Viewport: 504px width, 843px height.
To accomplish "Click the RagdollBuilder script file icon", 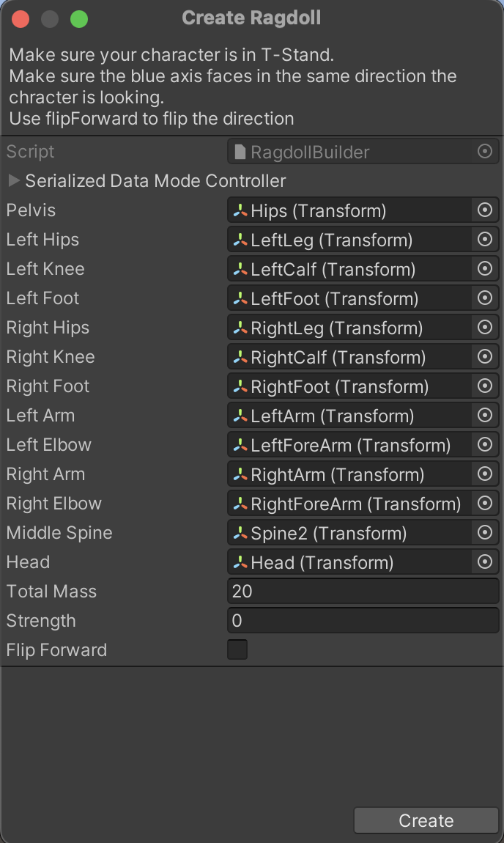I will [x=240, y=152].
